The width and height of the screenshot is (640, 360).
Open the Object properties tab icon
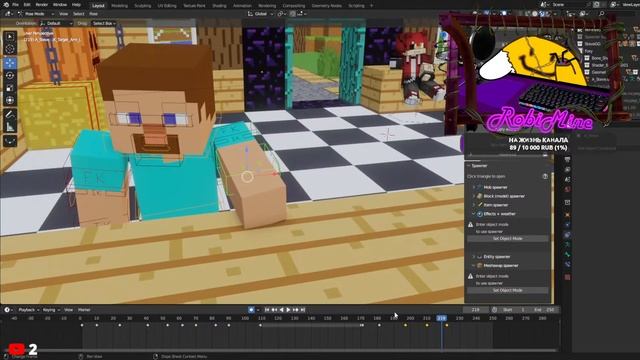(567, 215)
